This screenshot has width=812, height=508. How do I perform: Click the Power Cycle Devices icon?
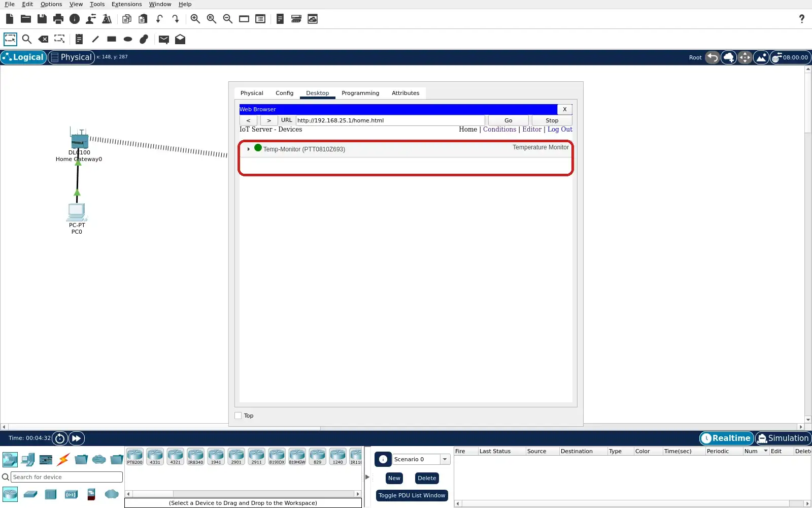(x=60, y=438)
